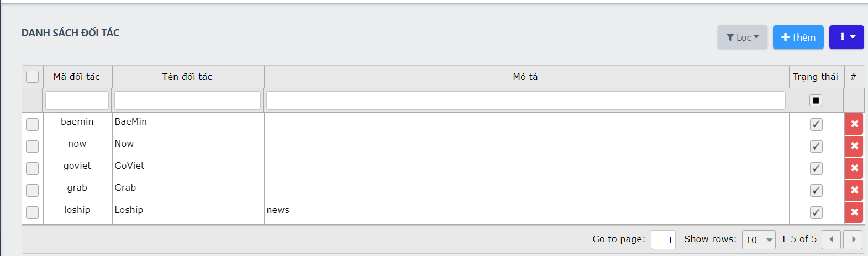Delete the baemin partner row
Viewport: 868px width, 256px height.
(x=854, y=124)
